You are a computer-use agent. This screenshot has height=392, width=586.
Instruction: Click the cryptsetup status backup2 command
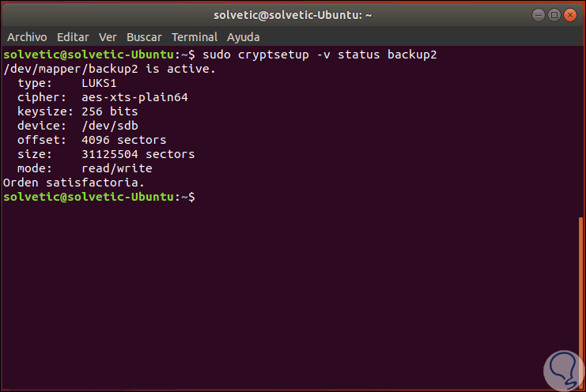point(319,55)
